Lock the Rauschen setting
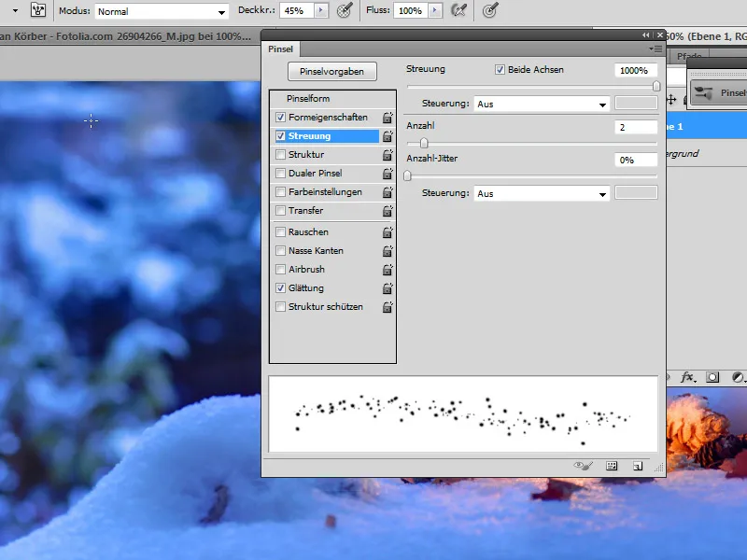Image resolution: width=747 pixels, height=560 pixels. (x=388, y=231)
